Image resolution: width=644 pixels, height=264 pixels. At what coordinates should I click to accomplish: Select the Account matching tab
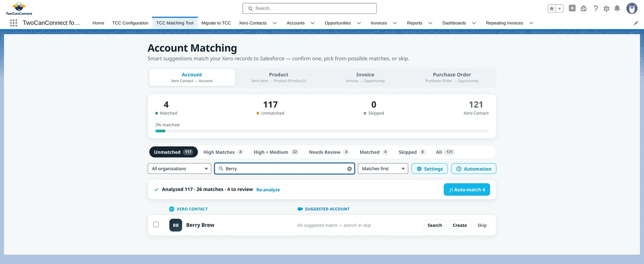192,78
